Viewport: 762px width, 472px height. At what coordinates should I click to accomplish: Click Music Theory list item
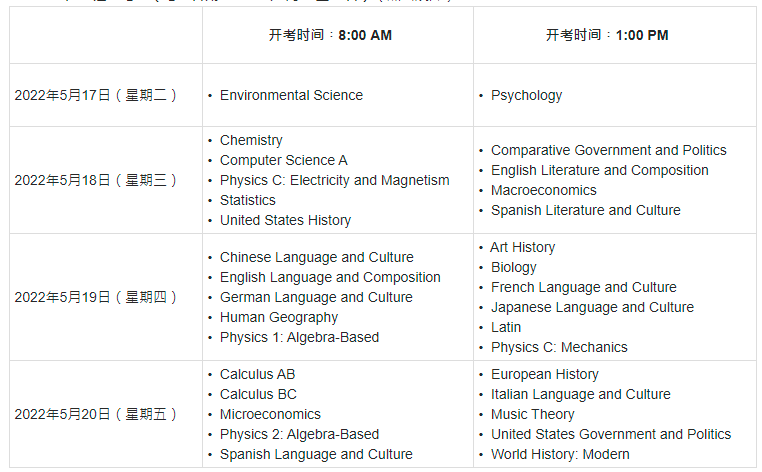[x=532, y=414]
